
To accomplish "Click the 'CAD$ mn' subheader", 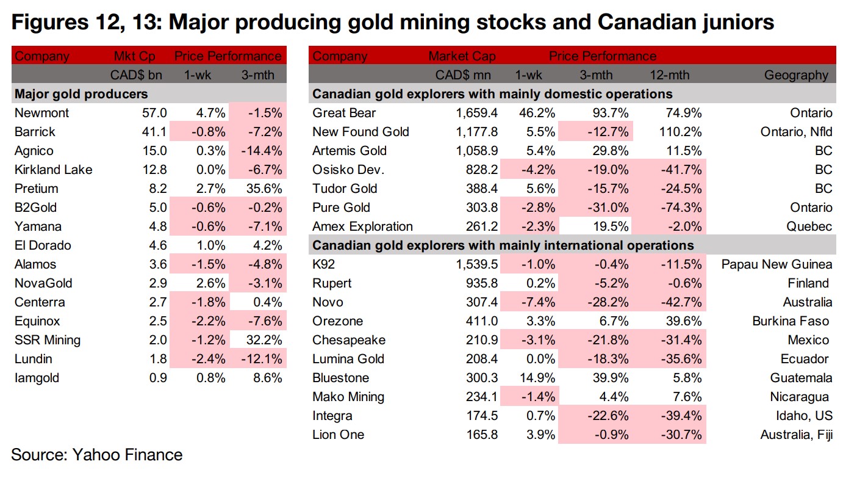I will tap(463, 75).
